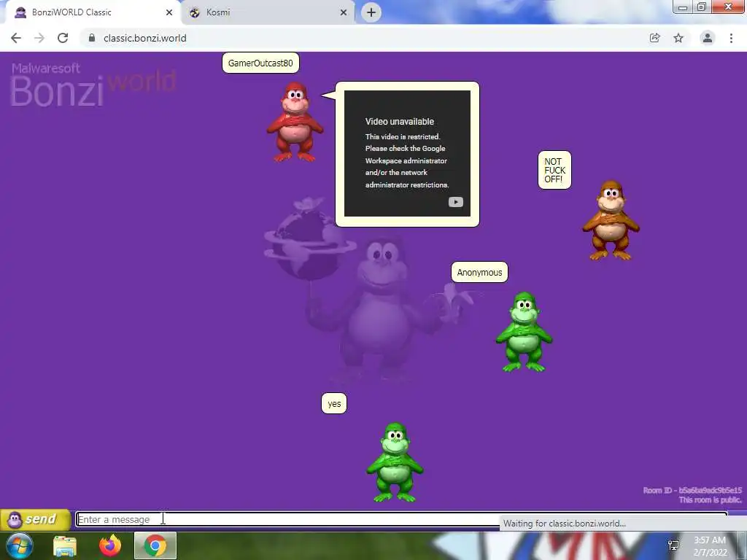Click the share page icon in address bar
The height and width of the screenshot is (560, 747).
[654, 38]
